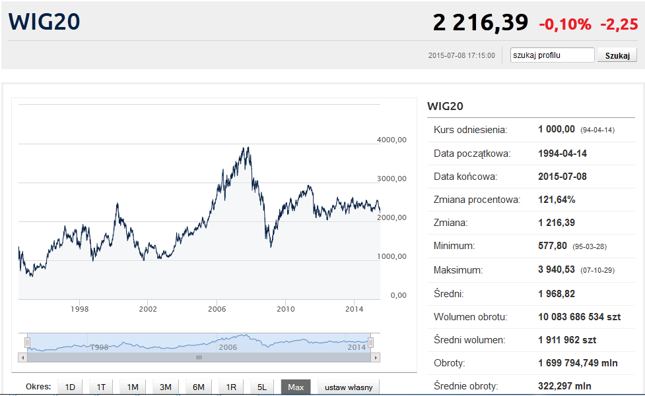Show the 5L period
This screenshot has width=645, height=396.
[262, 387]
